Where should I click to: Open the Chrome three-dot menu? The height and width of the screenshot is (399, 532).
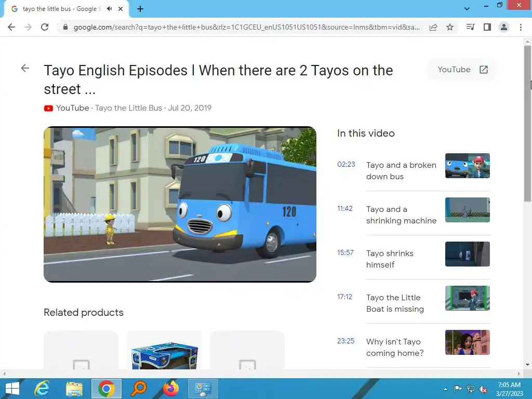521,27
